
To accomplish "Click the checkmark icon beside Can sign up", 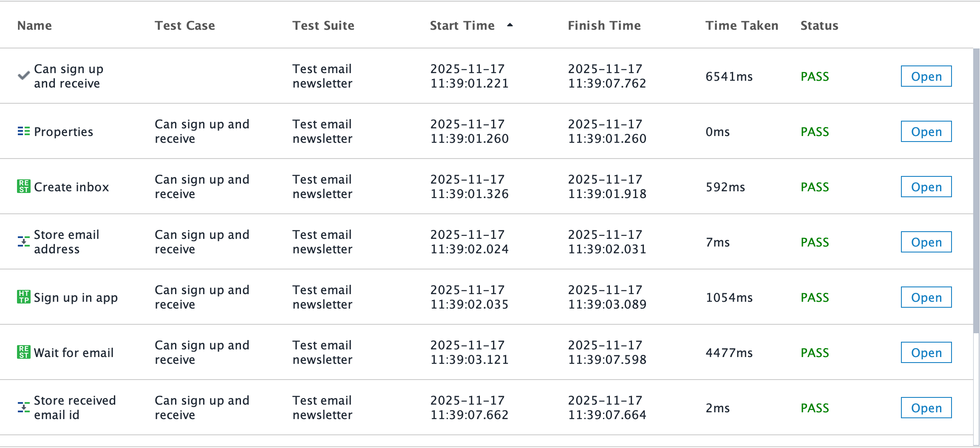I will pos(23,76).
